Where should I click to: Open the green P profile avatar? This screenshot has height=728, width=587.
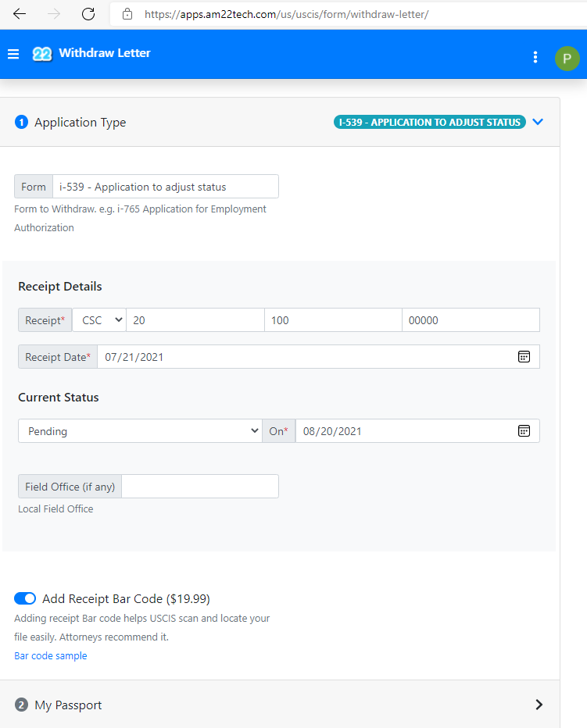(x=567, y=59)
